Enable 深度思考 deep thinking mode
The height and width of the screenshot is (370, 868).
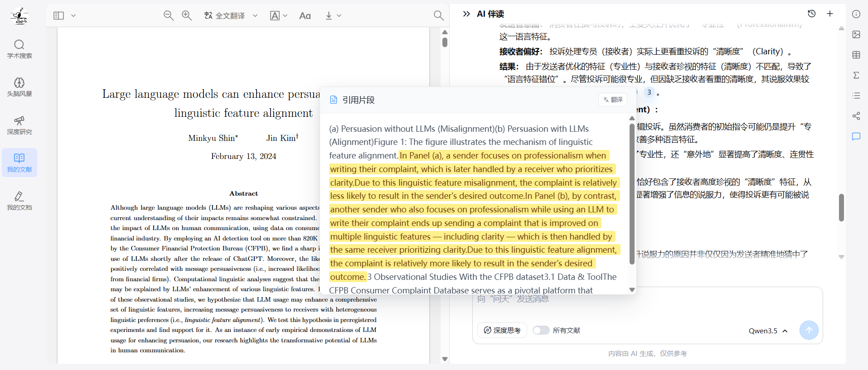(502, 330)
